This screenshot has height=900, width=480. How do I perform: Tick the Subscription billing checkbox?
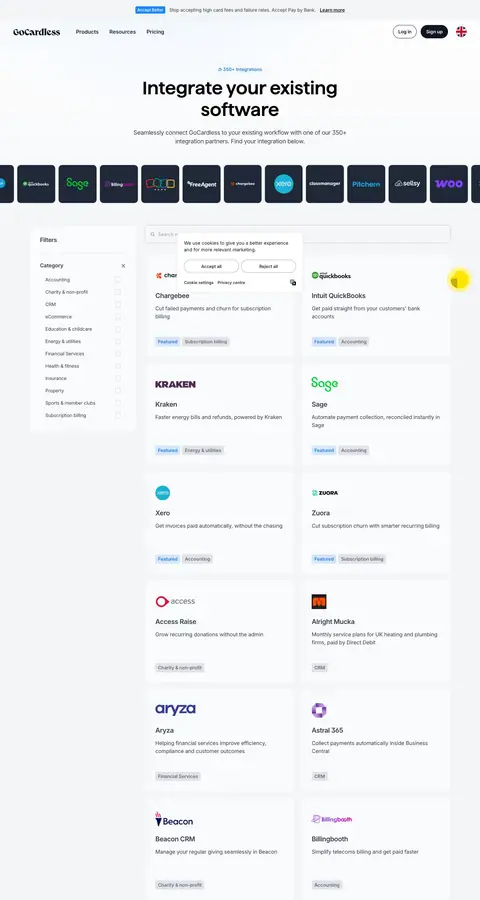coord(118,415)
